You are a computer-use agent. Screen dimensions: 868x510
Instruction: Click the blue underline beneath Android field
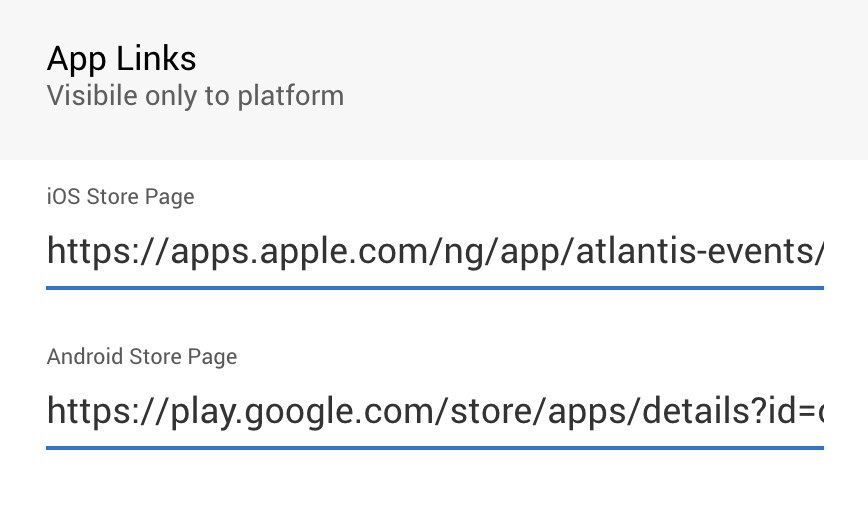click(435, 447)
